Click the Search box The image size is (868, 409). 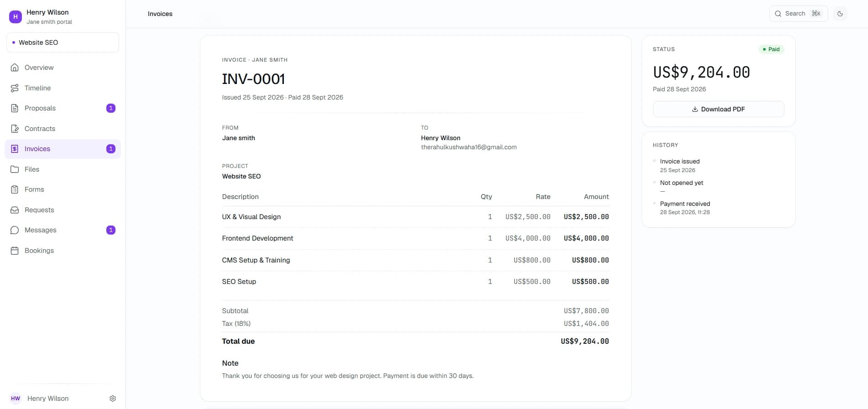tap(798, 14)
